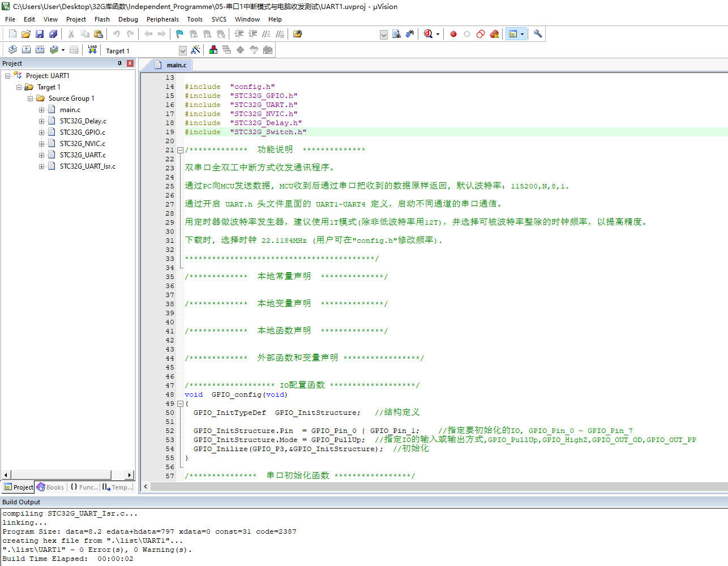The width and height of the screenshot is (728, 566).
Task: Collapse the comment block at line 21
Action: pyautogui.click(x=180, y=150)
